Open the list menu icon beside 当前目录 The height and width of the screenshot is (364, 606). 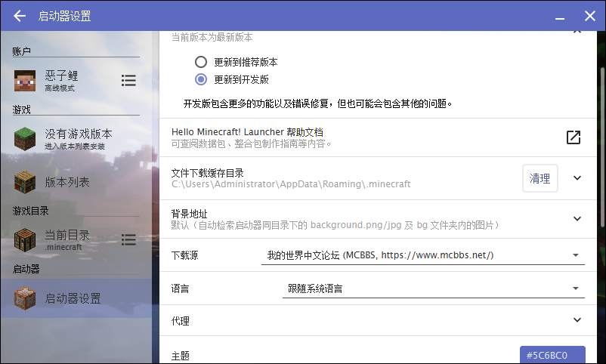128,239
